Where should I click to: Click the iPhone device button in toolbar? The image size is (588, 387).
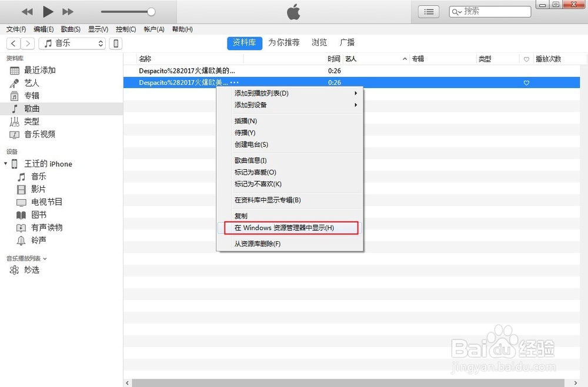click(x=116, y=43)
